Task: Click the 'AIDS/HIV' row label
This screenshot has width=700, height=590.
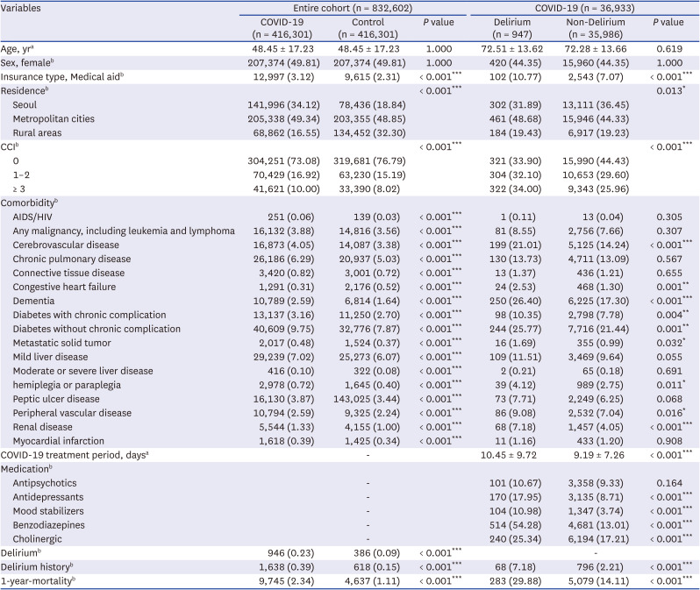Action: pyautogui.click(x=32, y=217)
